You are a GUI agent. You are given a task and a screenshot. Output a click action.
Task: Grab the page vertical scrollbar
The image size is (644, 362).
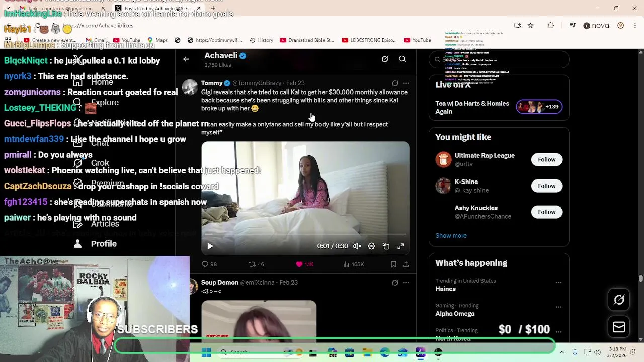(640, 278)
